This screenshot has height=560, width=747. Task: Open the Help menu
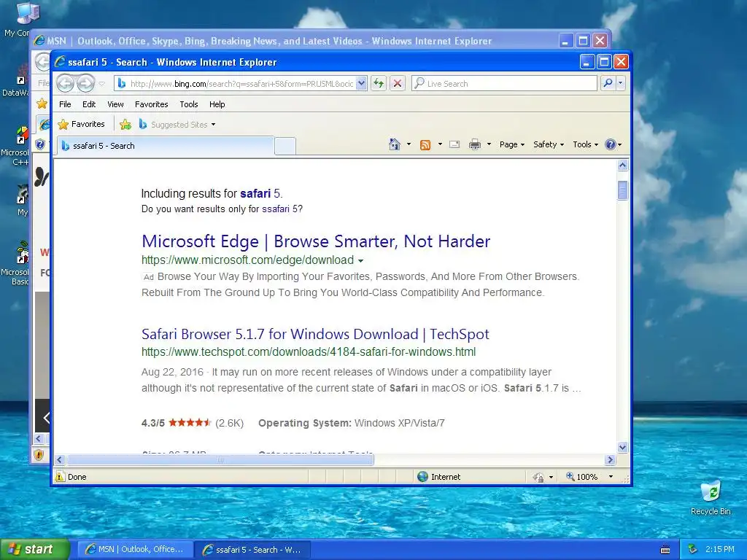pyautogui.click(x=217, y=104)
